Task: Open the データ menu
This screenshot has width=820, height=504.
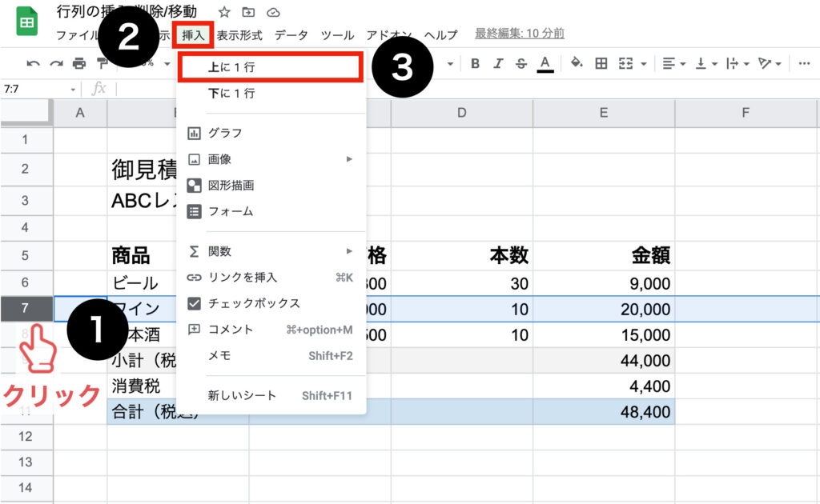Action: 291,35
